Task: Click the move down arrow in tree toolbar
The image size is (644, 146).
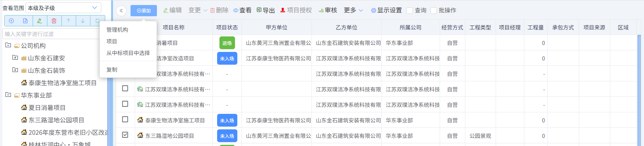Action: tap(83, 21)
